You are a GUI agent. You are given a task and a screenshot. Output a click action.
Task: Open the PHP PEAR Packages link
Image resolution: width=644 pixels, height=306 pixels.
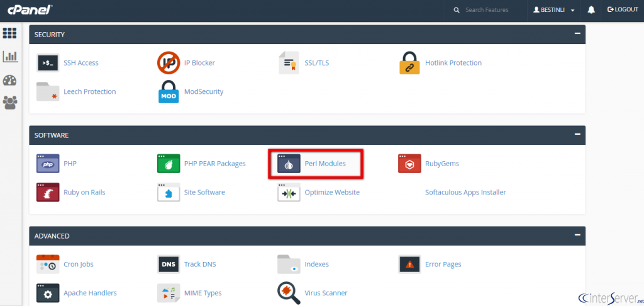[x=215, y=164]
